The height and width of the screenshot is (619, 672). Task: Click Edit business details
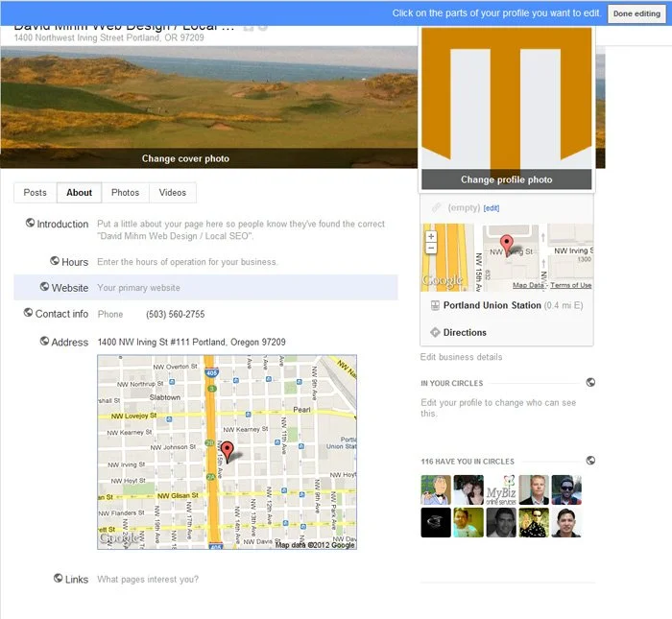point(461,357)
